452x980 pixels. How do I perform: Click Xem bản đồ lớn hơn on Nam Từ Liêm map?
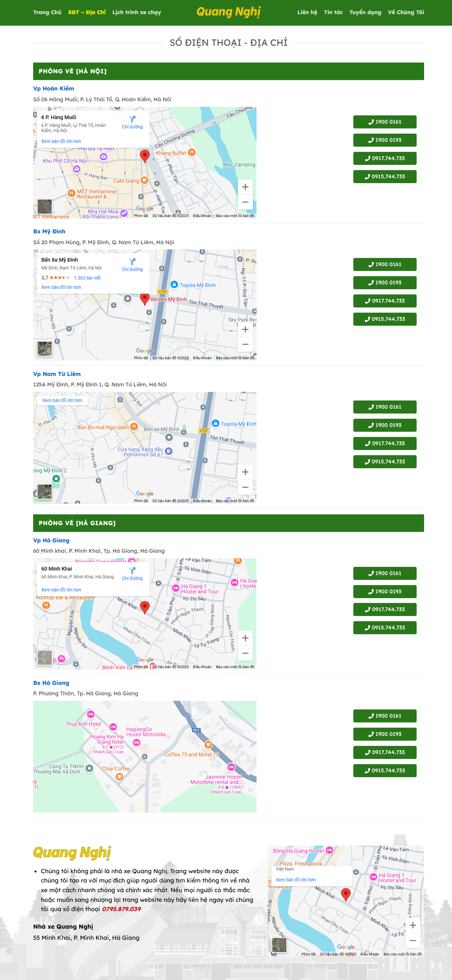[x=62, y=400]
